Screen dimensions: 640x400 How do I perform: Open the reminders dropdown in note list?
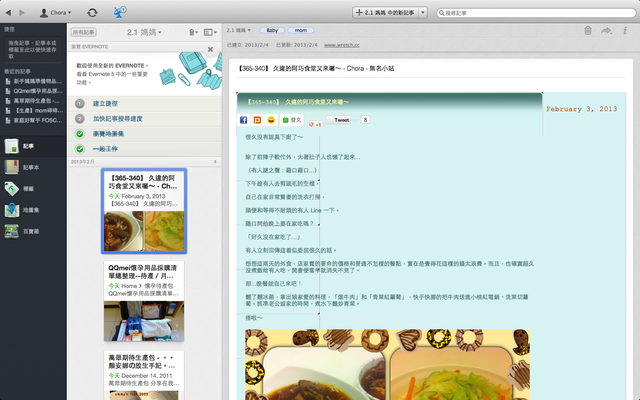[193, 32]
